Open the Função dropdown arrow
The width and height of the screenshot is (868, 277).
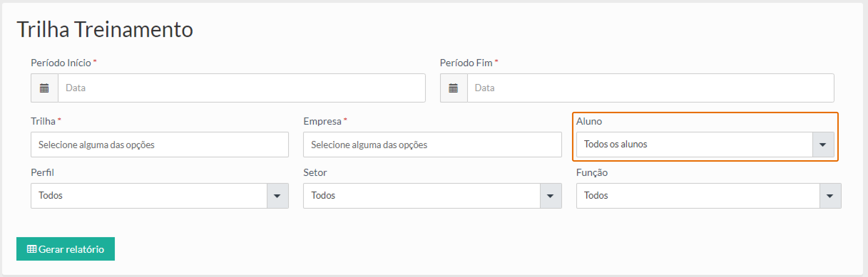click(830, 196)
